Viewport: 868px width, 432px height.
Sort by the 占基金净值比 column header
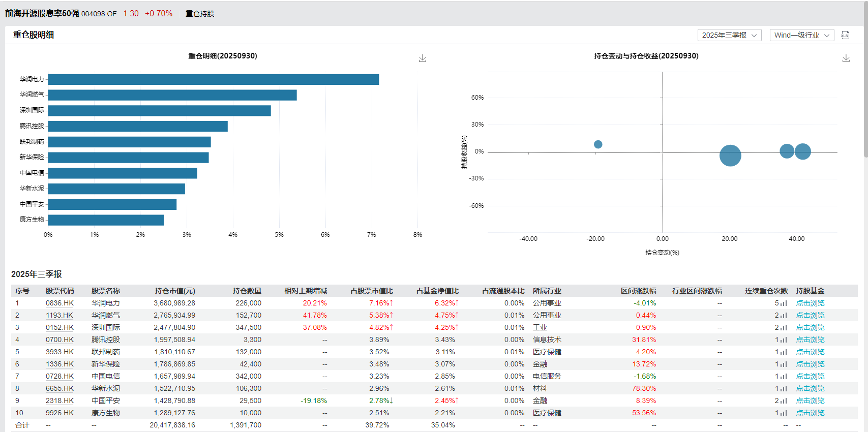[x=437, y=291]
